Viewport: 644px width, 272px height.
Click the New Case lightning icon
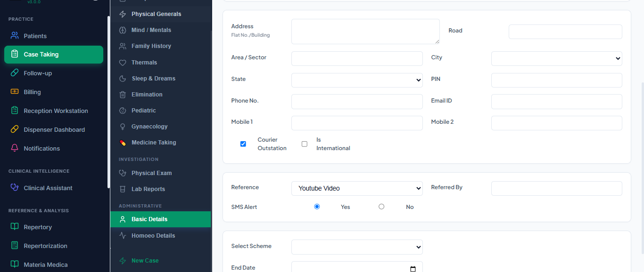123,261
